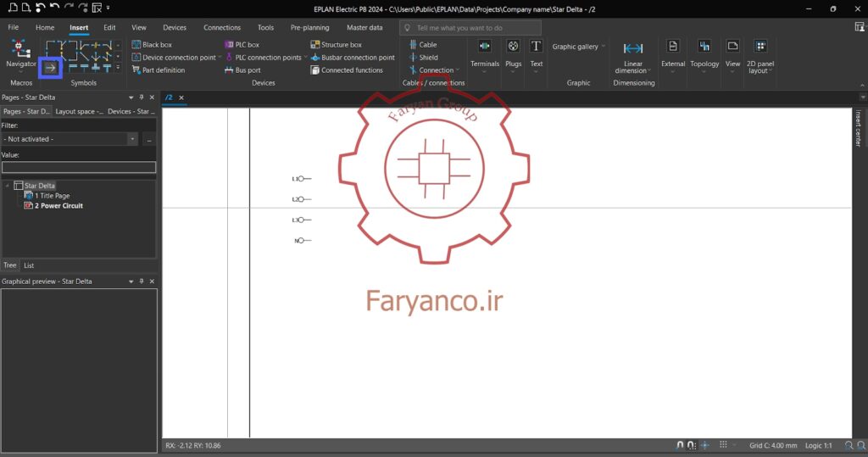Image resolution: width=868 pixels, height=457 pixels.
Task: Click the 'Logic 1:1' status text
Action: pyautogui.click(x=818, y=445)
